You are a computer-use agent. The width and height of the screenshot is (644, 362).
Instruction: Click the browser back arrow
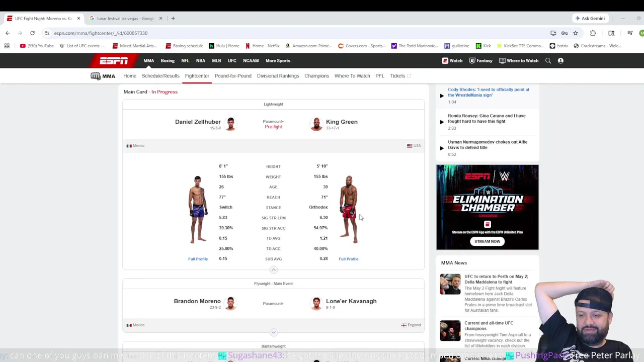(8, 33)
